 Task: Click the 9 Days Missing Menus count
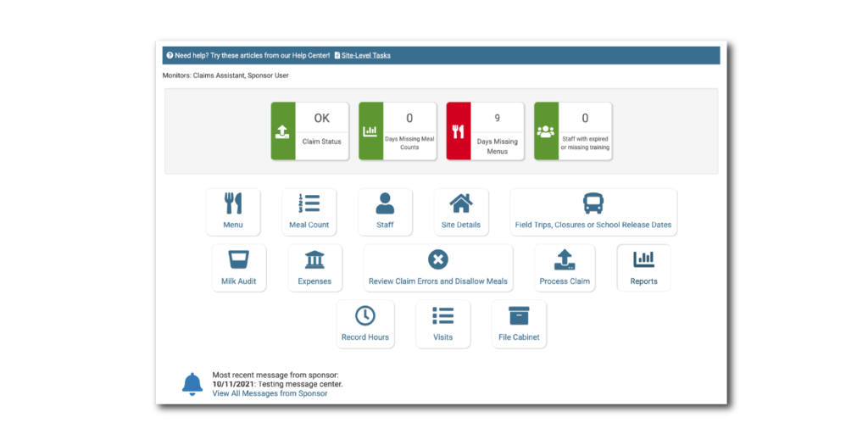click(497, 118)
